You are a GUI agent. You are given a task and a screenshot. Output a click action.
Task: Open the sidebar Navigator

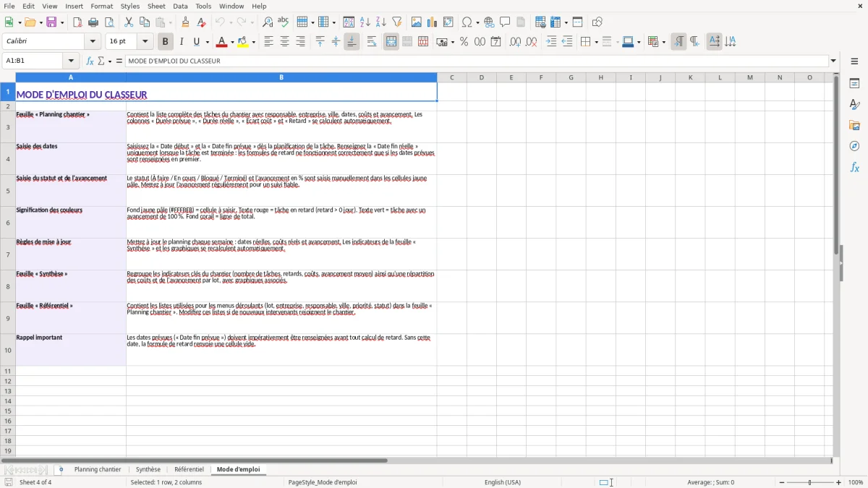point(854,146)
